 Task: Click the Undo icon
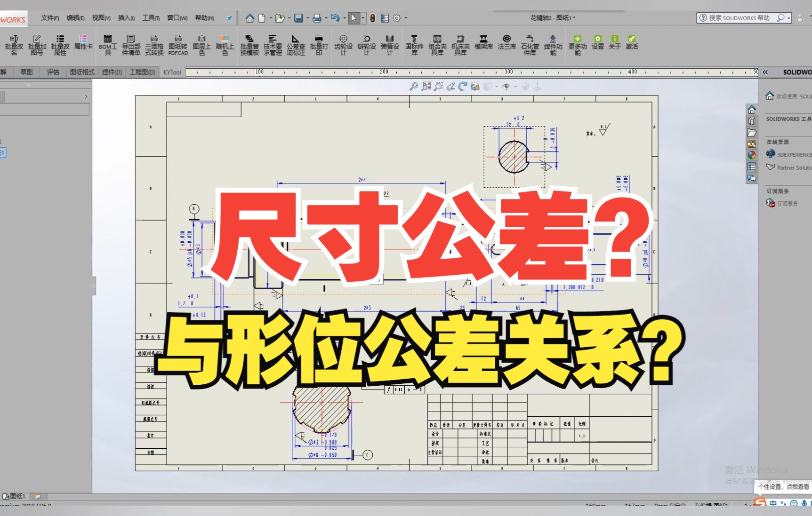335,18
